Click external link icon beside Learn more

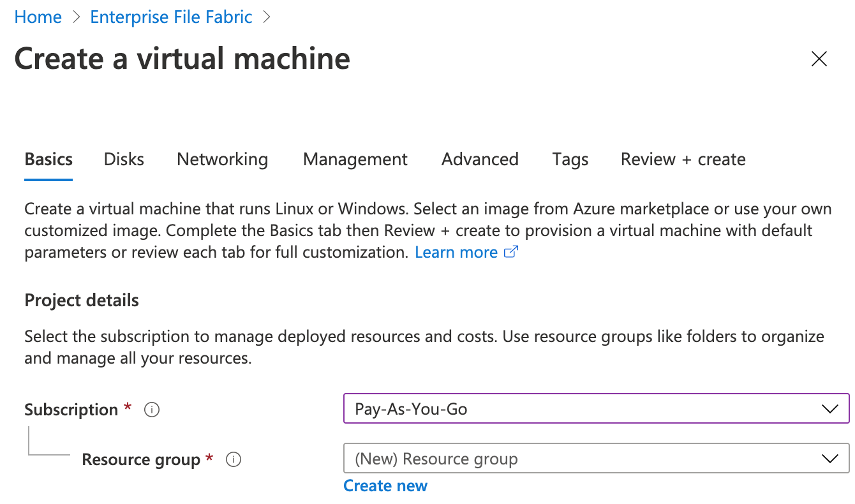[x=511, y=252]
